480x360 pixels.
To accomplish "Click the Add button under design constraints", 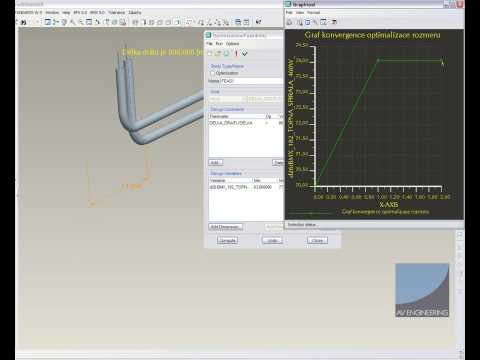I will pos(215,163).
